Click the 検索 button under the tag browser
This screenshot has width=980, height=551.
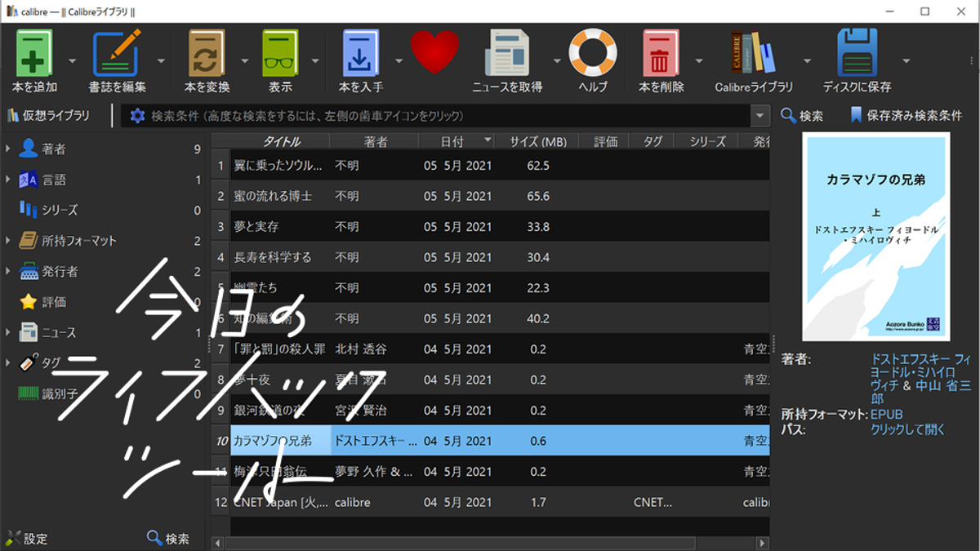(168, 539)
